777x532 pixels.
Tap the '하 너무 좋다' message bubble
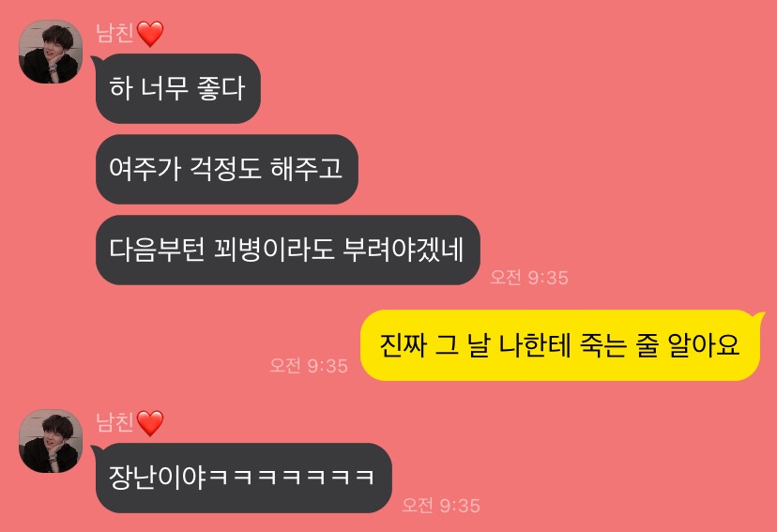click(178, 88)
